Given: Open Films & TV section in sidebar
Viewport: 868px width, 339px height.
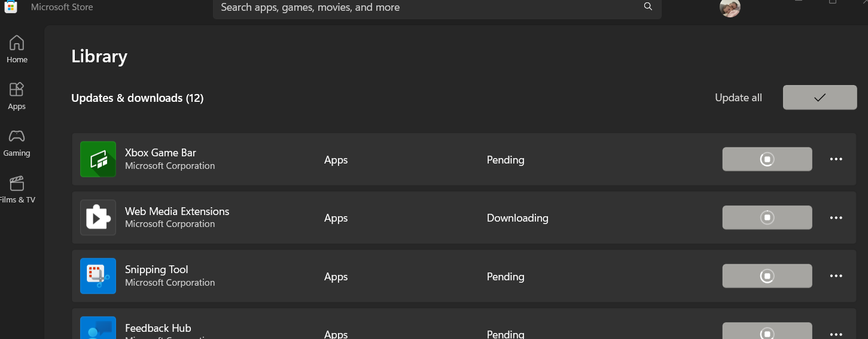Looking at the screenshot, I should click(x=17, y=189).
